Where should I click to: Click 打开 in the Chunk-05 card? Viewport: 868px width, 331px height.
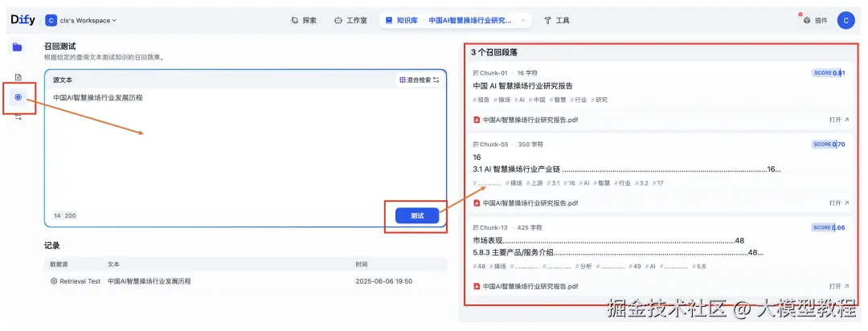coord(838,203)
